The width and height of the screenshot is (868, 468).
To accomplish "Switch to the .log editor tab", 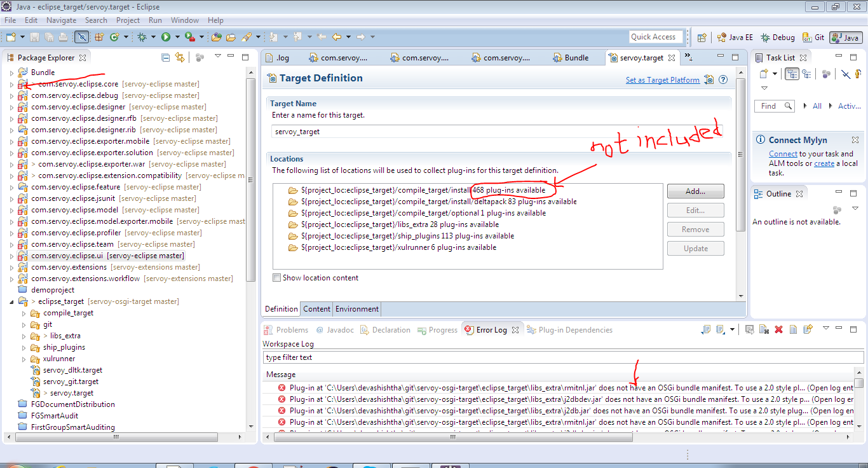I will (277, 58).
